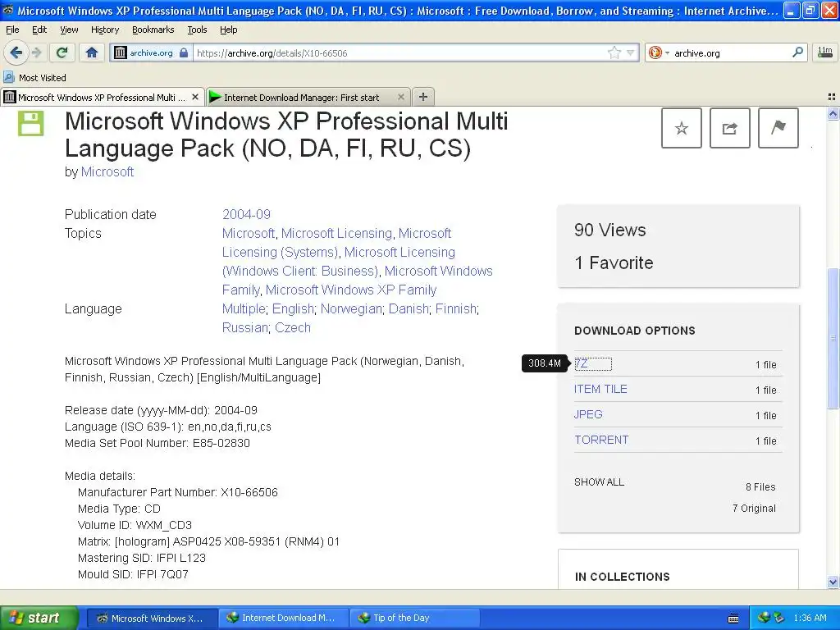Image resolution: width=840 pixels, height=630 pixels.
Task: Open the Edit menu
Action: point(39,30)
